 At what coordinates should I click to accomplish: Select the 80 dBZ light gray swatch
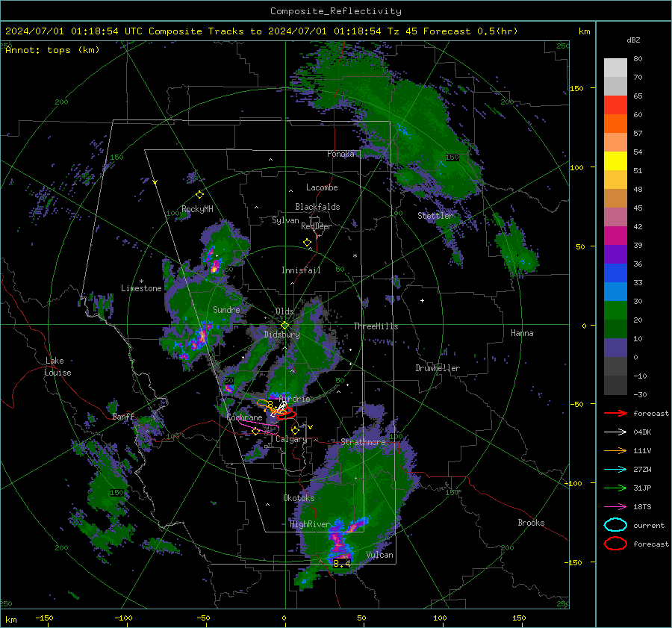[615, 67]
